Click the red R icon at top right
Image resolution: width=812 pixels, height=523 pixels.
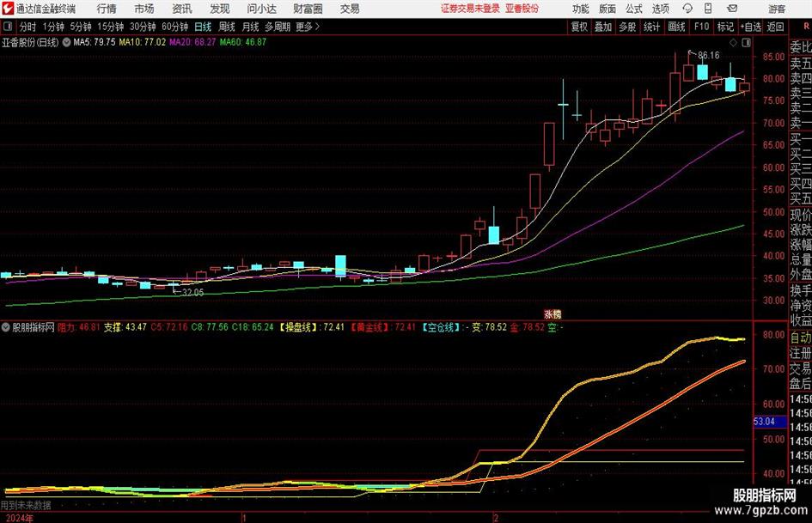pos(806,27)
